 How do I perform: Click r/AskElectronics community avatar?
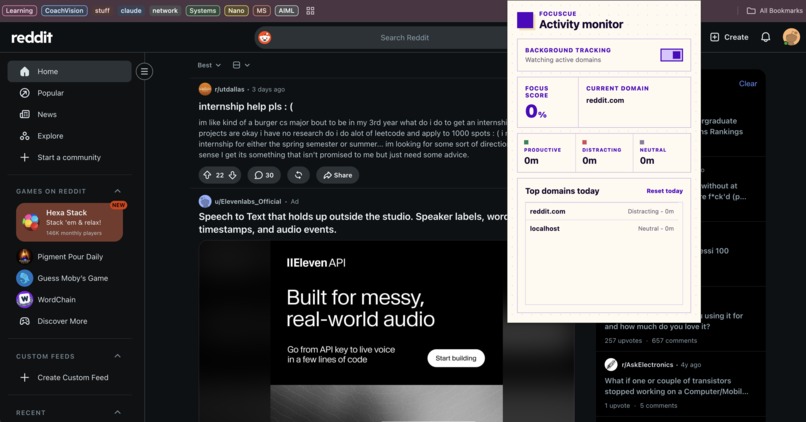click(x=611, y=364)
